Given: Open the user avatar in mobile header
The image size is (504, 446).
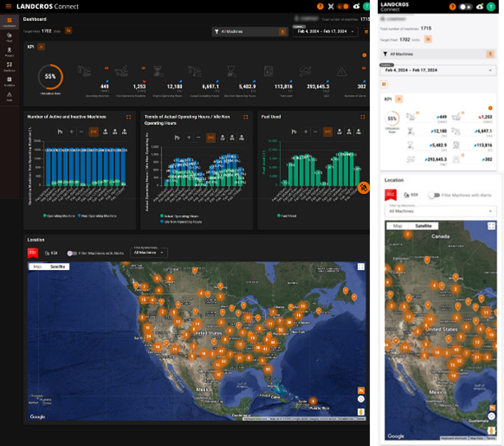Looking at the screenshot, I should click(491, 7).
